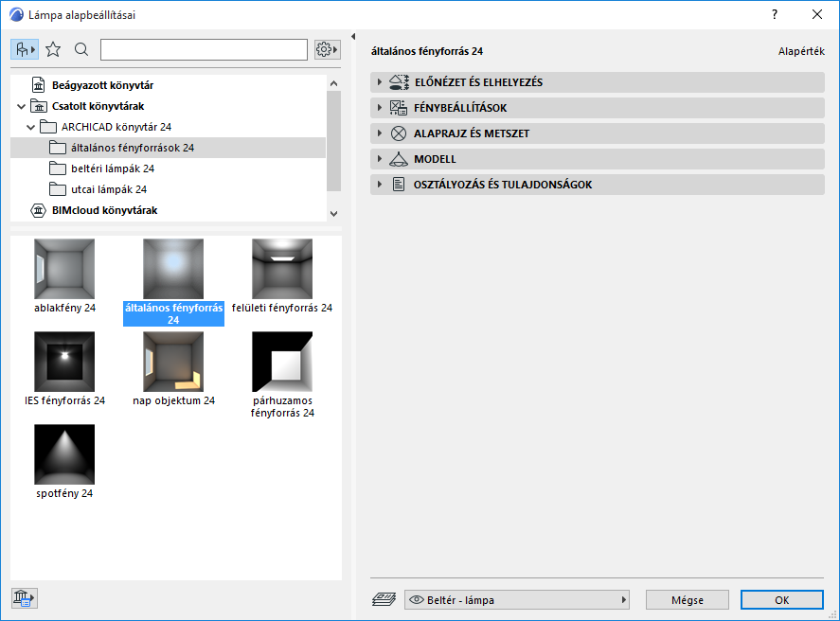Image resolution: width=840 pixels, height=621 pixels.
Task: Click the Alapérték label
Action: (801, 51)
